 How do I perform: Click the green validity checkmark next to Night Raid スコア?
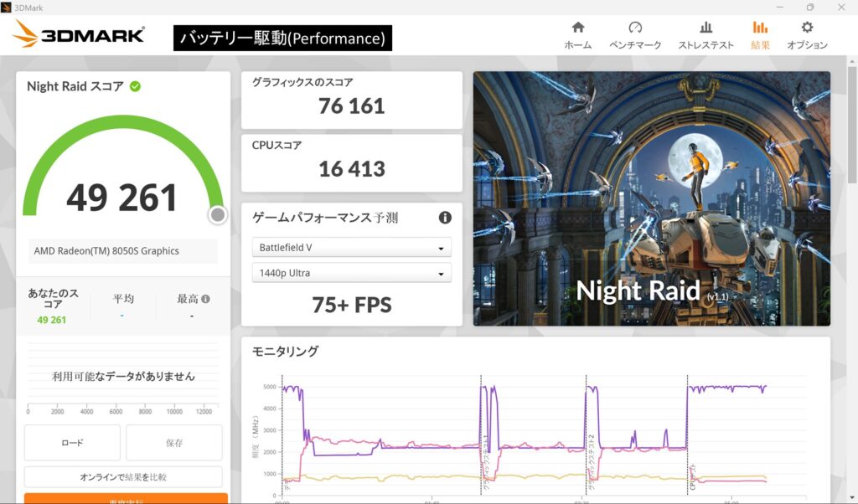[135, 86]
